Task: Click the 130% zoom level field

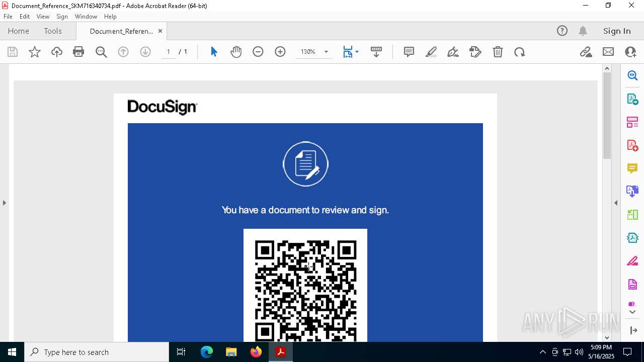Action: [308, 52]
